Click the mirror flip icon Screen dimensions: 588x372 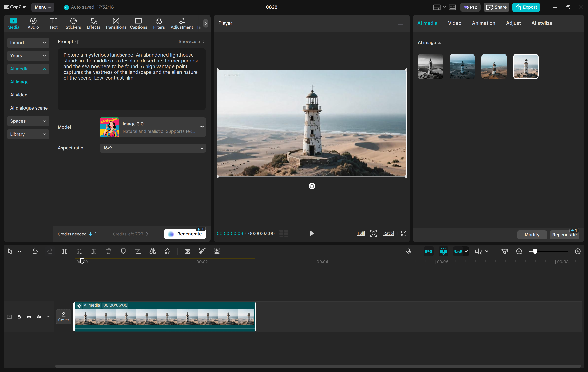point(153,251)
